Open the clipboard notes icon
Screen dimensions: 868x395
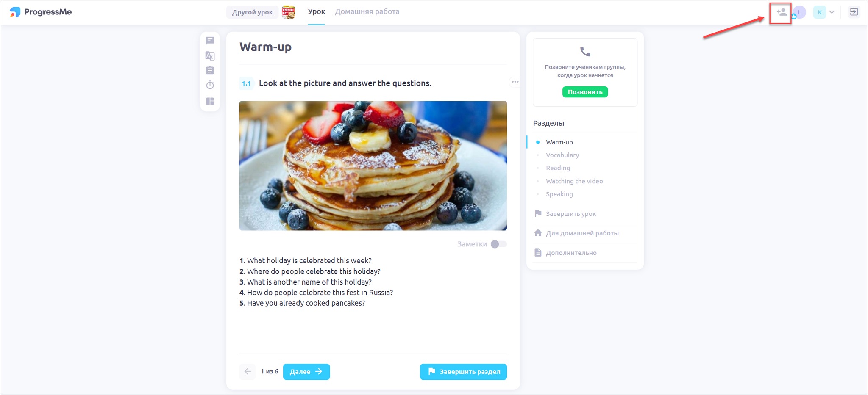coord(210,70)
